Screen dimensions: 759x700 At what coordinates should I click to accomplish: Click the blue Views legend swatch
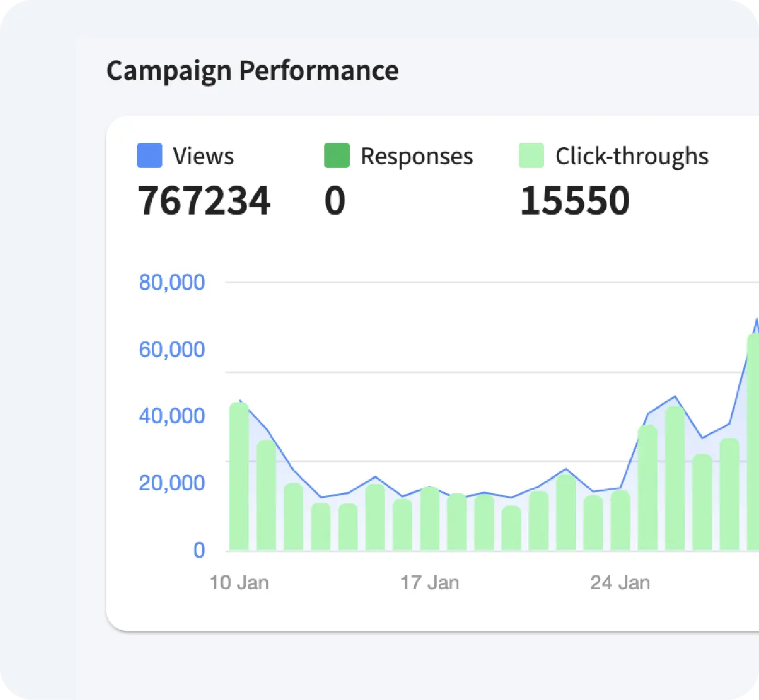(x=149, y=155)
